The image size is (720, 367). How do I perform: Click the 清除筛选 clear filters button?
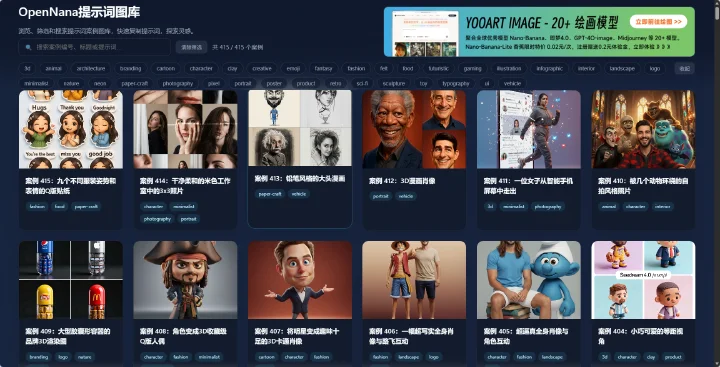pyautogui.click(x=191, y=47)
